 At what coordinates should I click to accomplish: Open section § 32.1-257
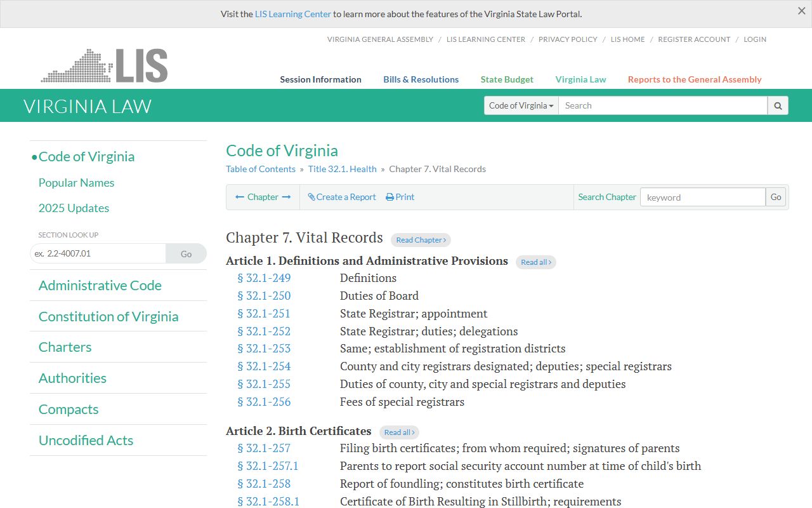[264, 448]
